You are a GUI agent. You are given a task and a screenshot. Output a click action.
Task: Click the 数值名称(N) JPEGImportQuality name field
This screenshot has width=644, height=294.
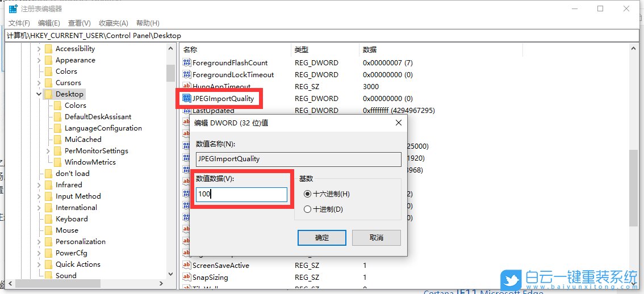tap(299, 159)
